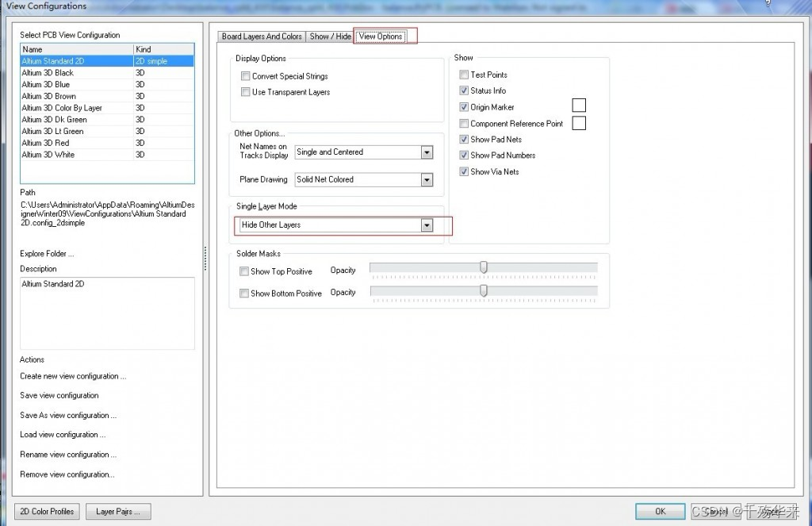Select Altium 3D Color By Layer
Viewport: 812px width, 526px height.
coord(107,108)
